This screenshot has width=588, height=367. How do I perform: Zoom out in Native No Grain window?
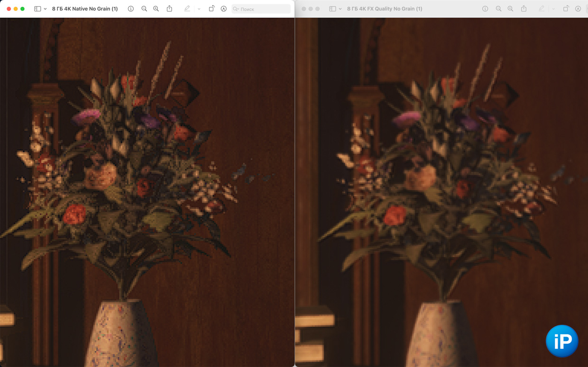pos(144,9)
